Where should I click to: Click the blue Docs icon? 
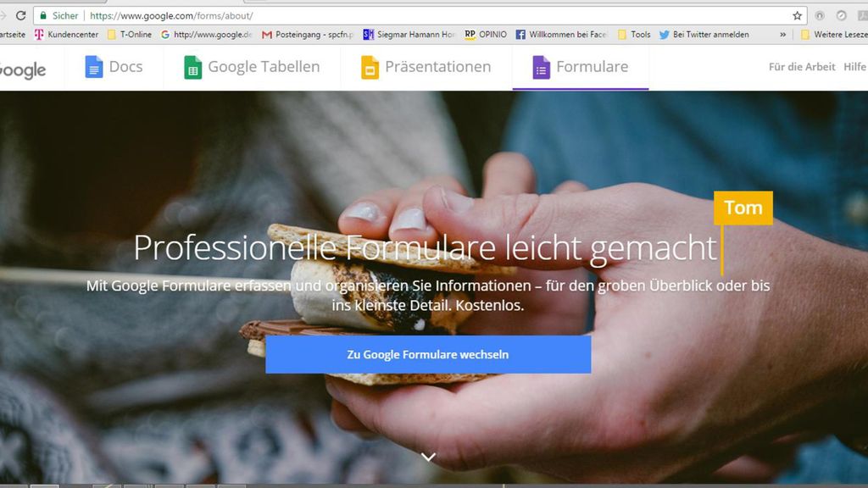93,67
